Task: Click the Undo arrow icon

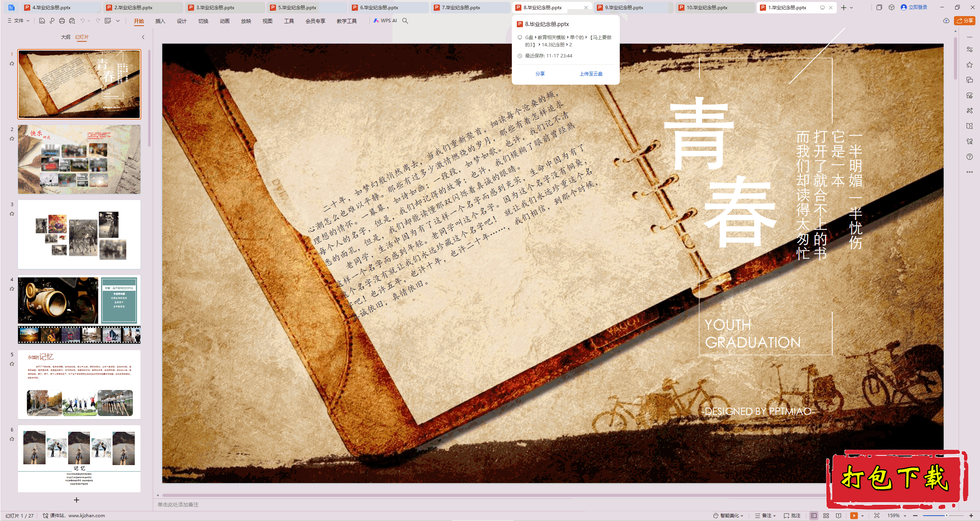Action: point(82,21)
